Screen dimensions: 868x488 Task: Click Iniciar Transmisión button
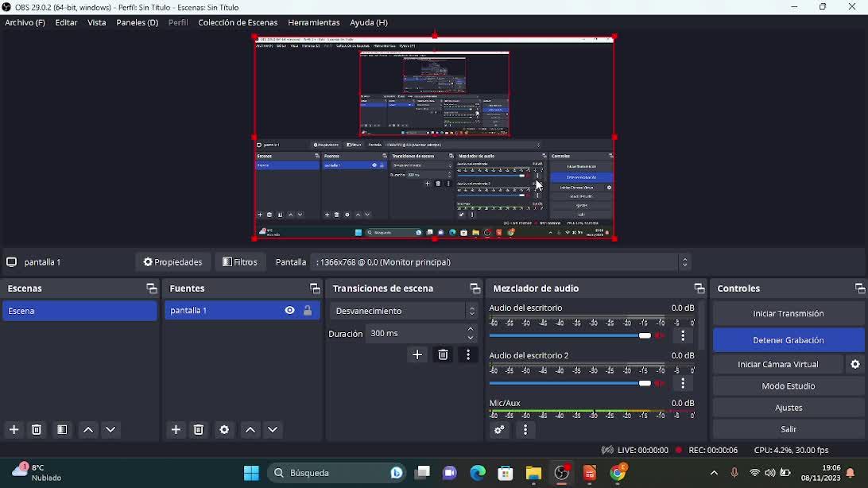point(788,314)
